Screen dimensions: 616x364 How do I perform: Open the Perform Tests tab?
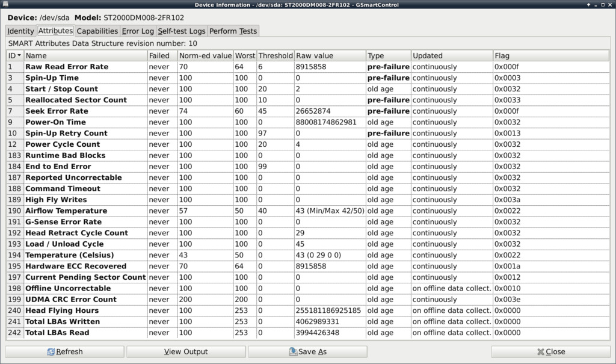233,31
